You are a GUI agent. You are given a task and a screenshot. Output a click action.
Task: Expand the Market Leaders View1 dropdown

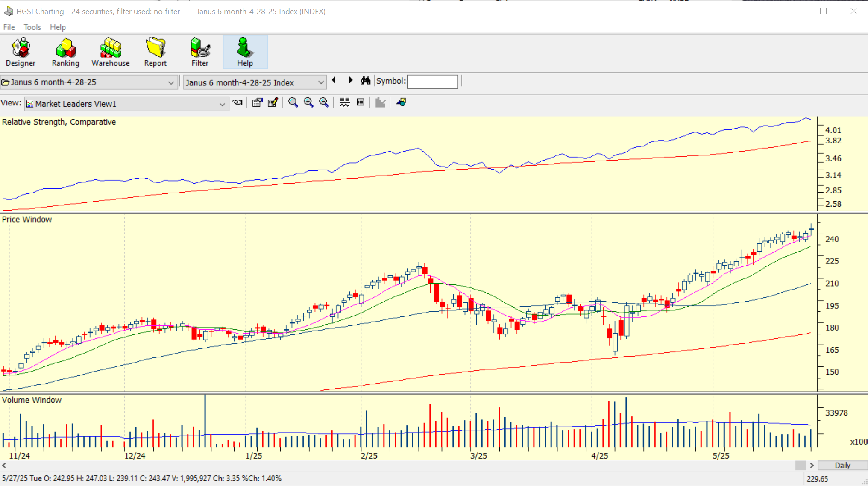click(222, 104)
